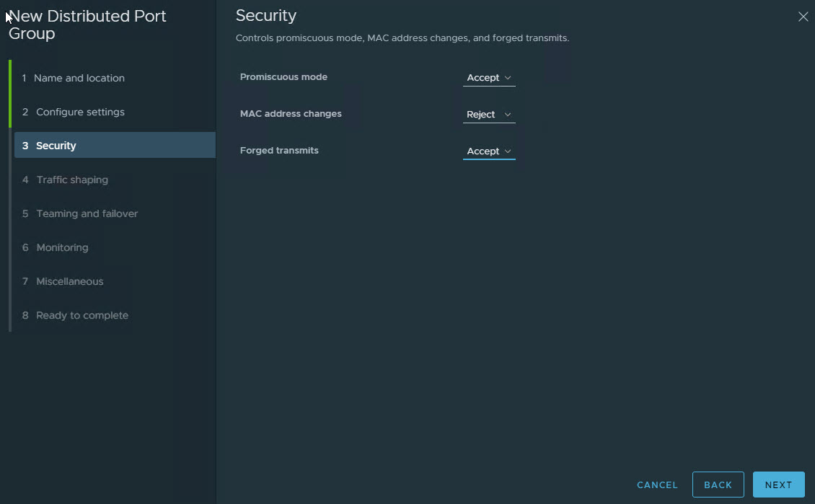Click the Forged transmits label
815x504 pixels.
[x=279, y=151]
